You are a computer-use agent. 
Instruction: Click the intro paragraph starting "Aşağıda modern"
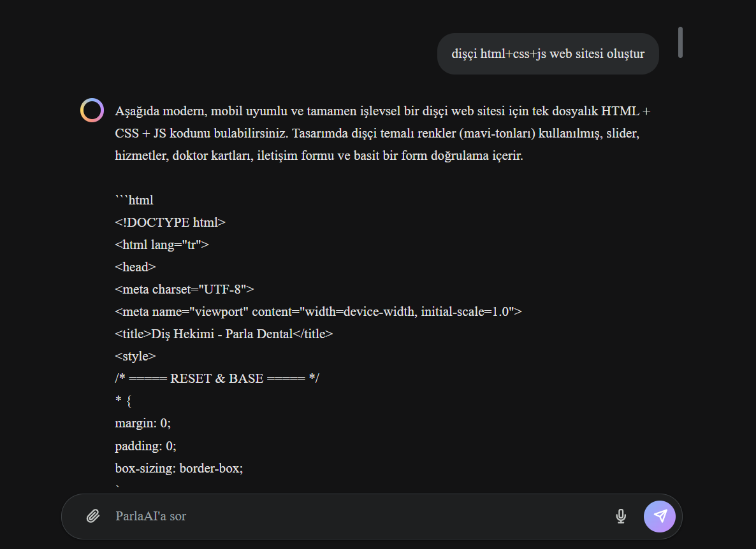[383, 133]
